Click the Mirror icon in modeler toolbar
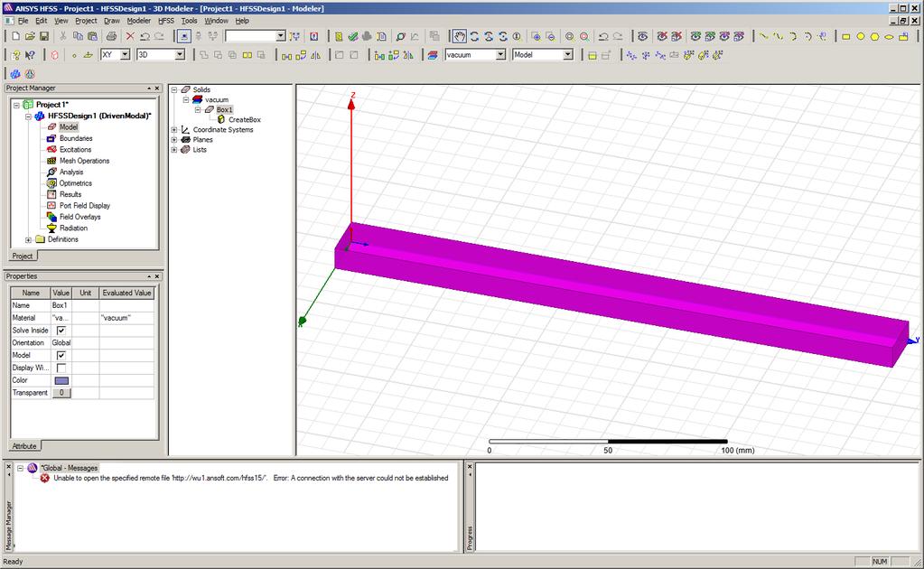924x569 pixels. point(316,55)
